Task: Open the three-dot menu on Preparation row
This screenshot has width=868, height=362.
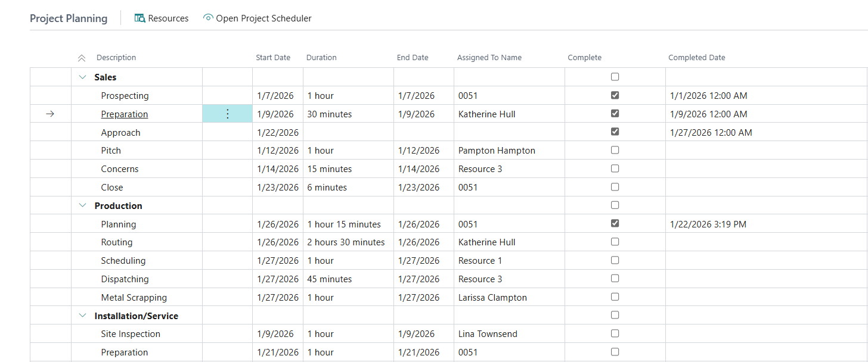Action: [x=227, y=114]
